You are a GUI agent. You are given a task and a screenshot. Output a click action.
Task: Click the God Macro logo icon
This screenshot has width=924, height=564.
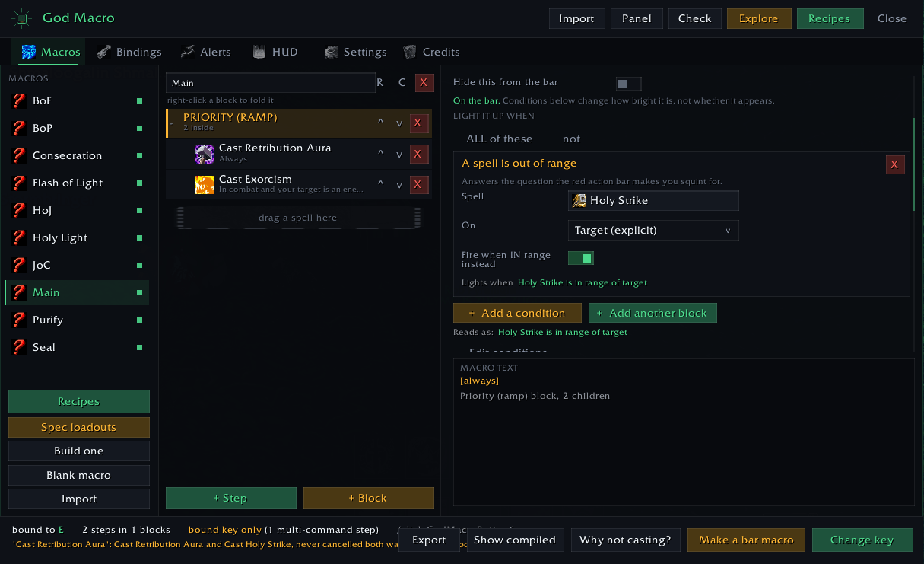click(21, 18)
